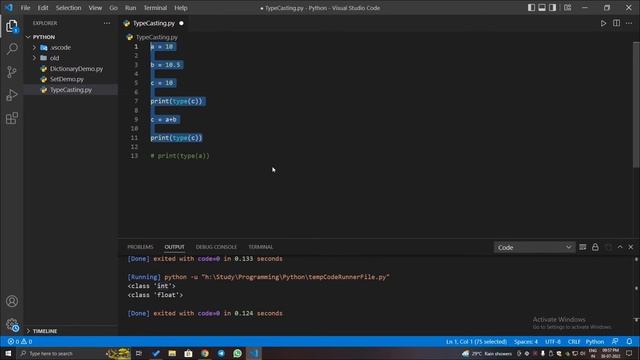Open the Manage gear icon

point(12,325)
